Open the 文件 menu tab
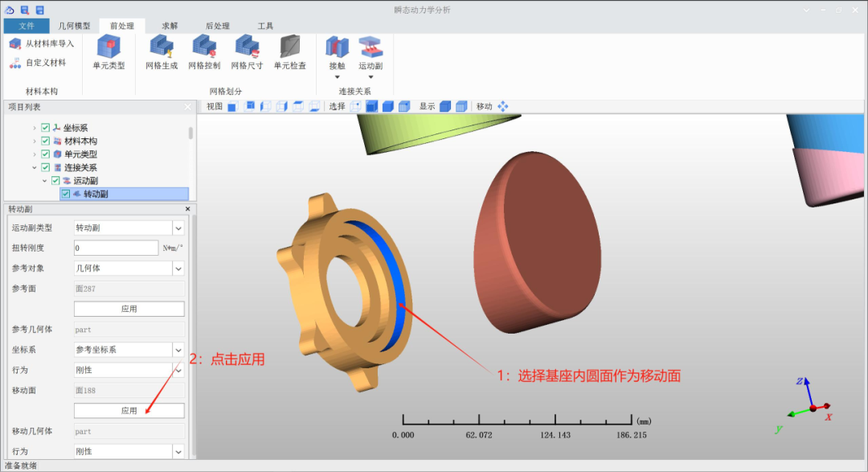The height and width of the screenshot is (472, 868). pyautogui.click(x=26, y=26)
